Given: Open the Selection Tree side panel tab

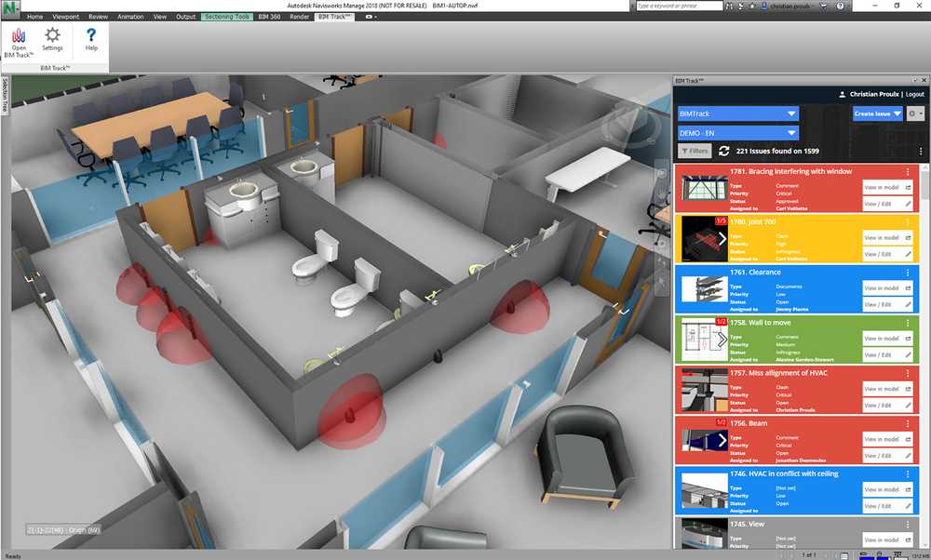Looking at the screenshot, I should pos(5,95).
